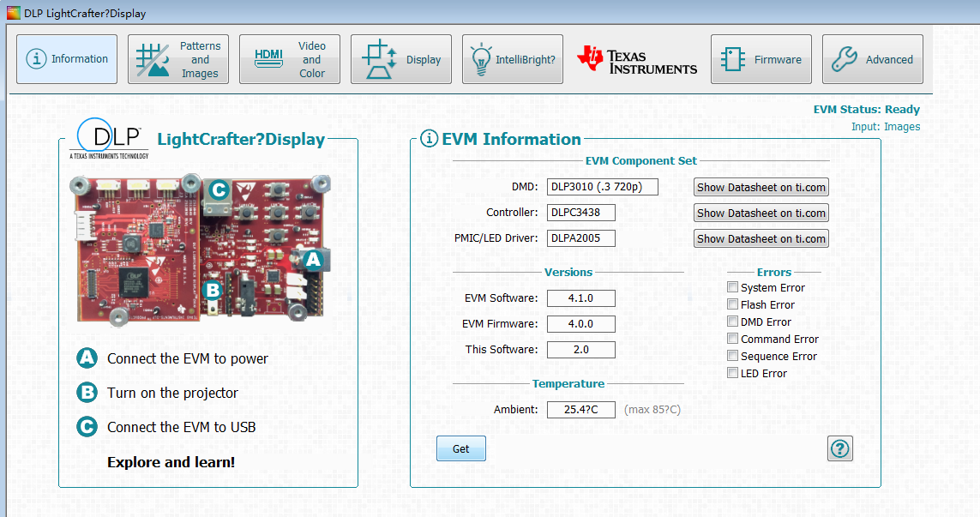Click the 'Explore and learn!' text
Screen dimensions: 980x517
pyautogui.click(x=171, y=462)
